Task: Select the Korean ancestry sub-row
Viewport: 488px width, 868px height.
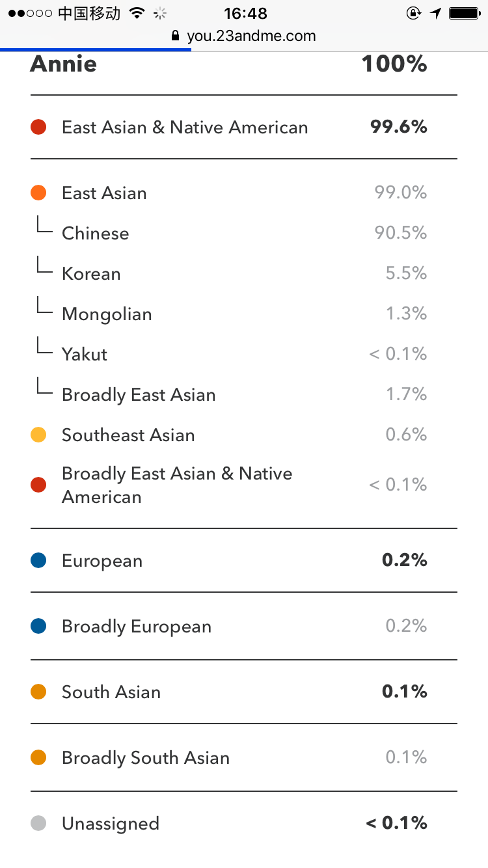Action: 244,273
